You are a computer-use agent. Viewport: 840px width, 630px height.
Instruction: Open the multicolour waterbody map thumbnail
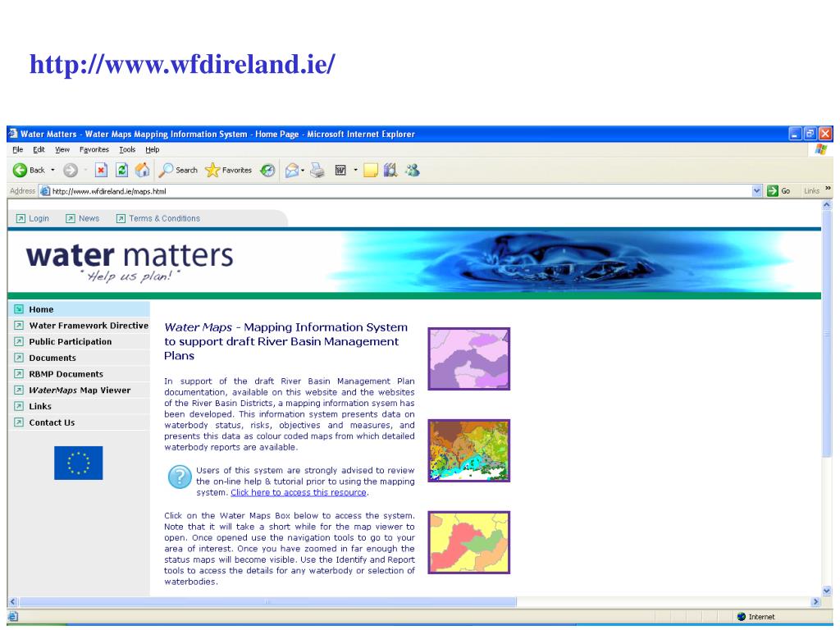tap(468, 450)
